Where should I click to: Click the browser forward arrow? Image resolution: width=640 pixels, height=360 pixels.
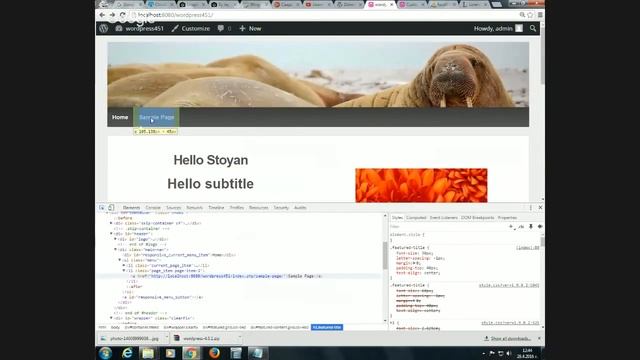[112, 15]
